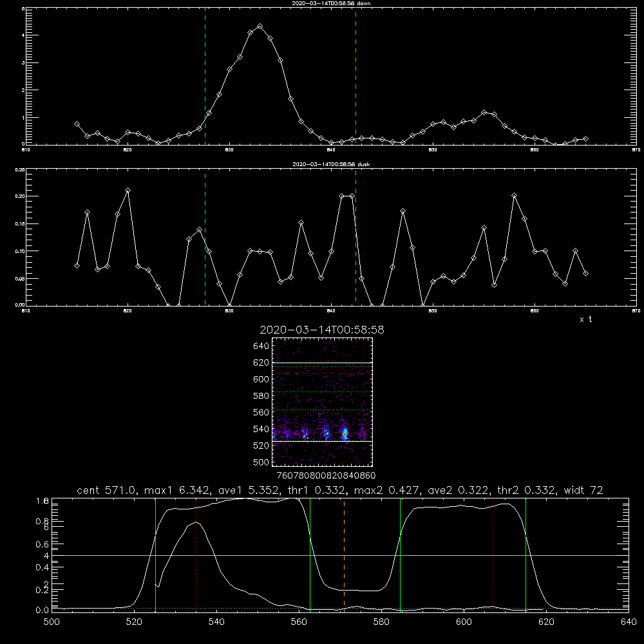The width and height of the screenshot is (644, 644).
Task: Click the first solid green line in bottom plot
Action: point(155,555)
